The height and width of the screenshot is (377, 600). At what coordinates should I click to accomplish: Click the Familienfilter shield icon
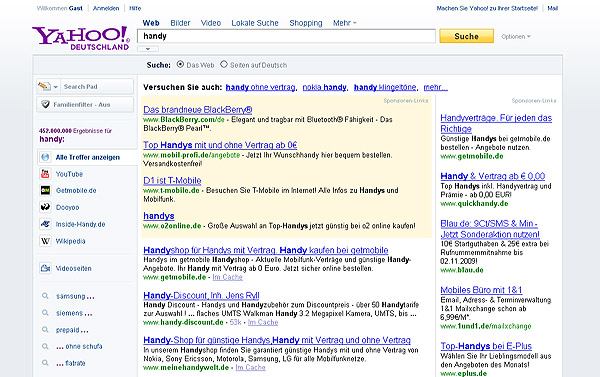coord(45,104)
